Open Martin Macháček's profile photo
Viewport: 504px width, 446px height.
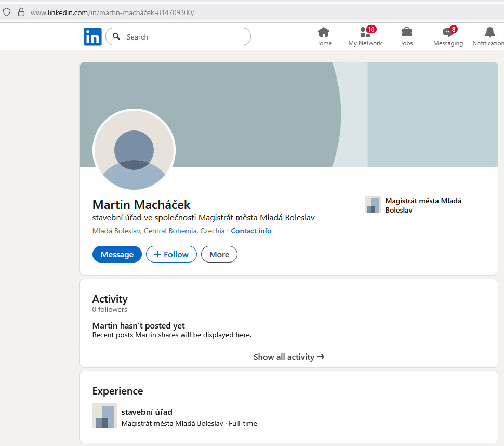(134, 151)
